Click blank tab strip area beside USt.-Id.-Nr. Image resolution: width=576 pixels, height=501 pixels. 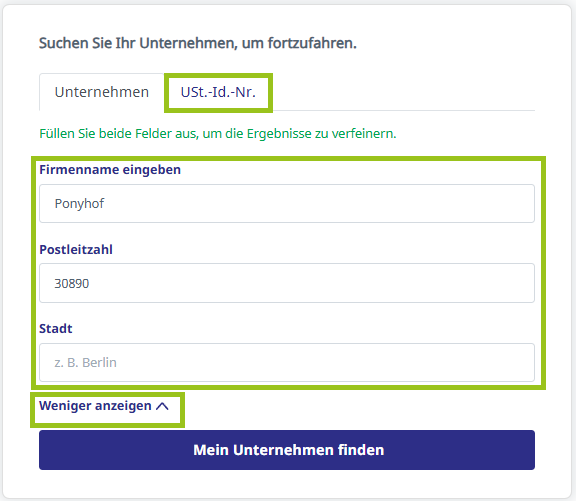(x=403, y=92)
